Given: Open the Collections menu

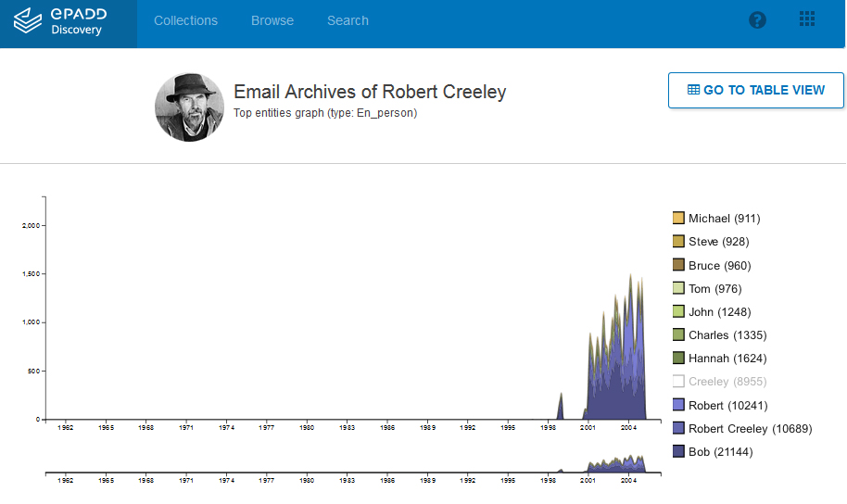Looking at the screenshot, I should tap(185, 20).
